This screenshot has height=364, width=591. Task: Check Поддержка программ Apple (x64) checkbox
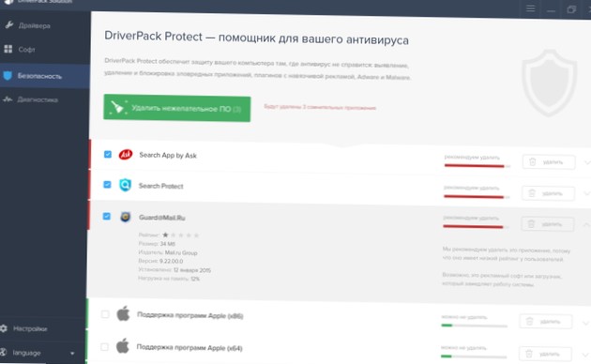click(x=104, y=347)
